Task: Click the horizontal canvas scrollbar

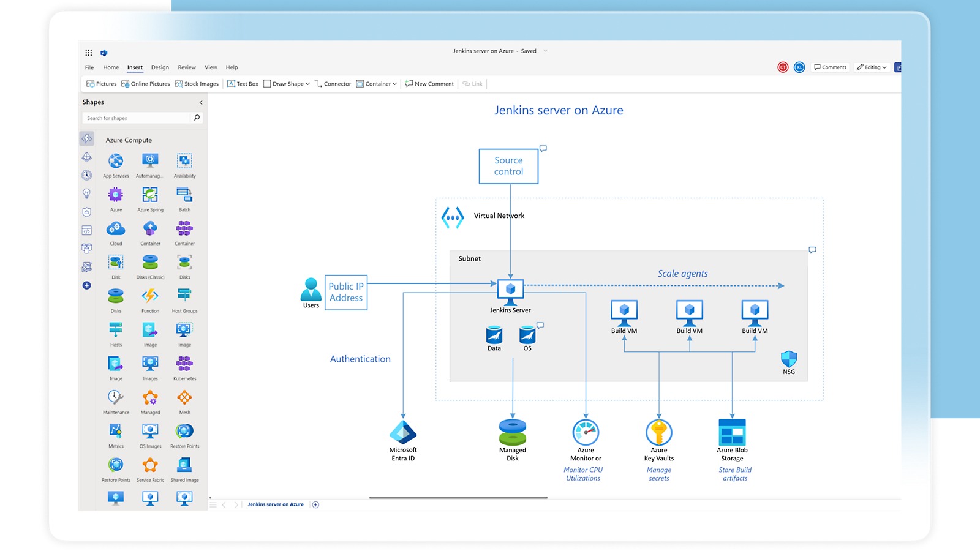Action: coord(458,498)
